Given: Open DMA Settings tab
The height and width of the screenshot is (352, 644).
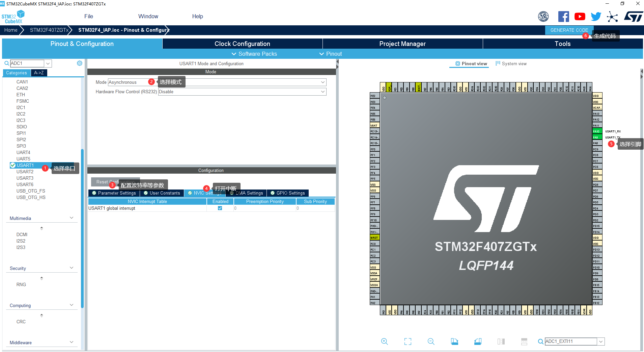Looking at the screenshot, I should tap(246, 193).
